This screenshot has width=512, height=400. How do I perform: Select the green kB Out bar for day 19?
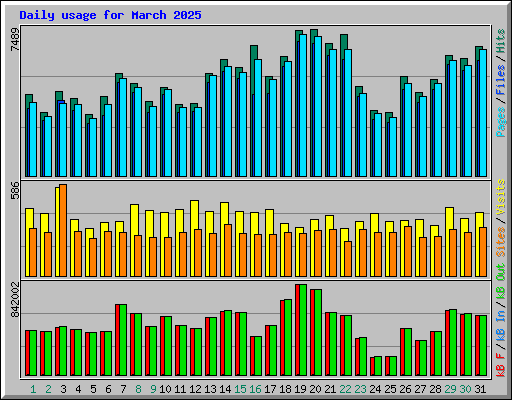click(x=303, y=330)
